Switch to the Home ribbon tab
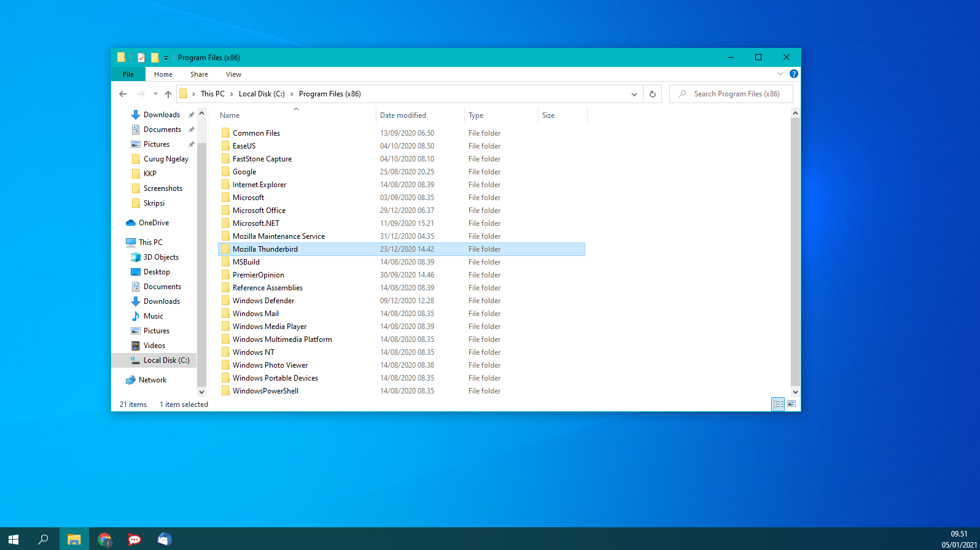The image size is (980, 550). (163, 74)
